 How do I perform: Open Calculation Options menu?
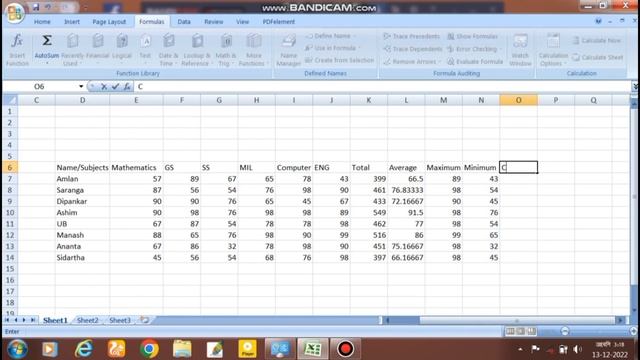pos(553,50)
